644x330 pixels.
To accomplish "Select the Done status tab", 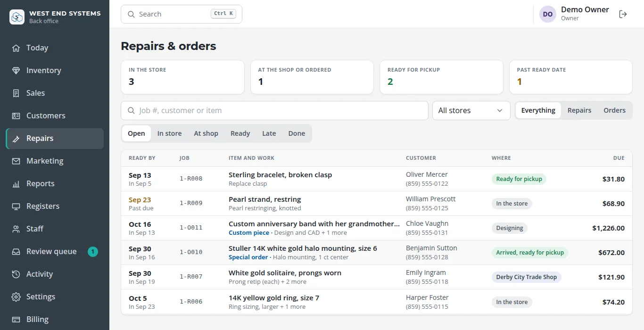I will coord(297,133).
